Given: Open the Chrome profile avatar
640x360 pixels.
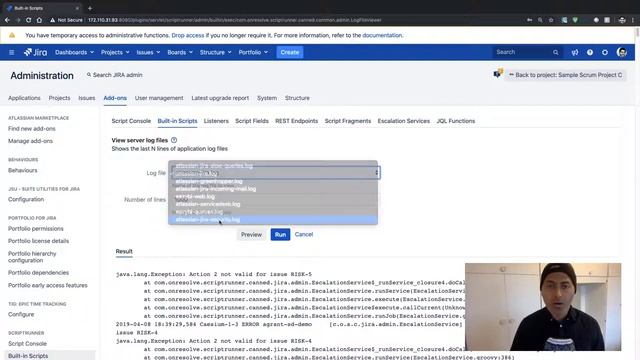Looking at the screenshot, I should pyautogui.click(x=622, y=20).
